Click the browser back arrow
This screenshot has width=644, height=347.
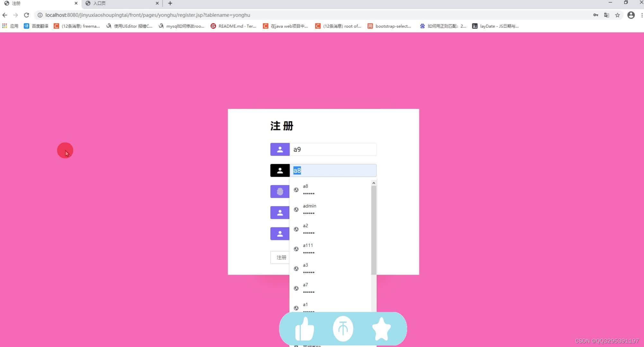5,15
